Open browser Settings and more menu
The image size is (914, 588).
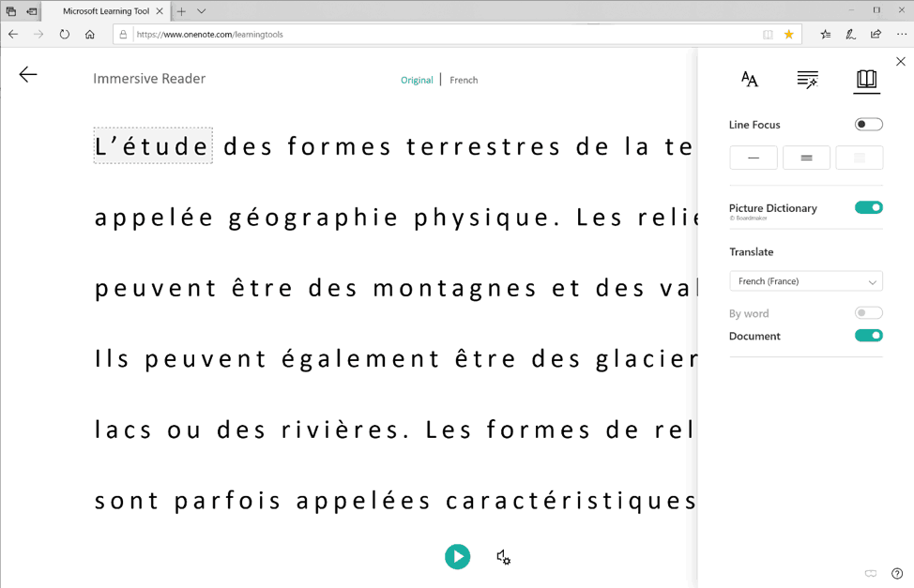(901, 35)
